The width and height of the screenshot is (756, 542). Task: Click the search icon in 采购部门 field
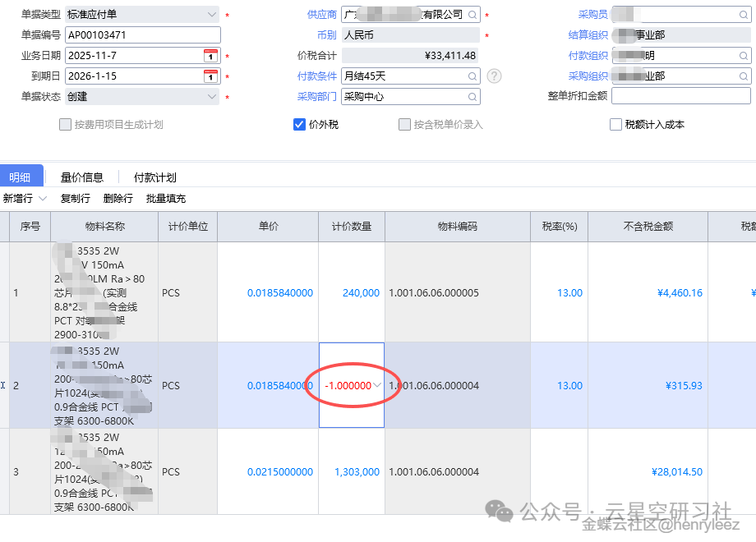472,97
